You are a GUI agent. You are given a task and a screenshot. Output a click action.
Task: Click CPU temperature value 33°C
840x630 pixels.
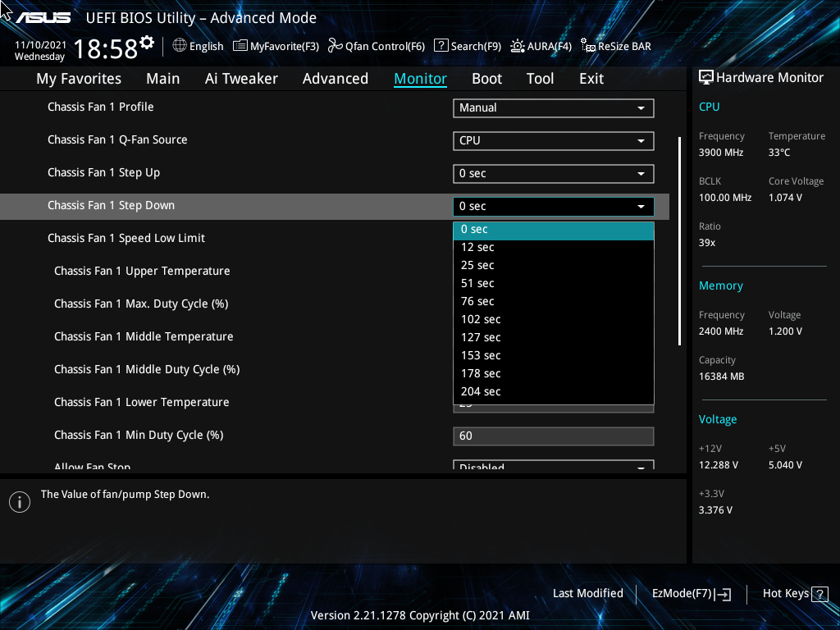point(779,153)
